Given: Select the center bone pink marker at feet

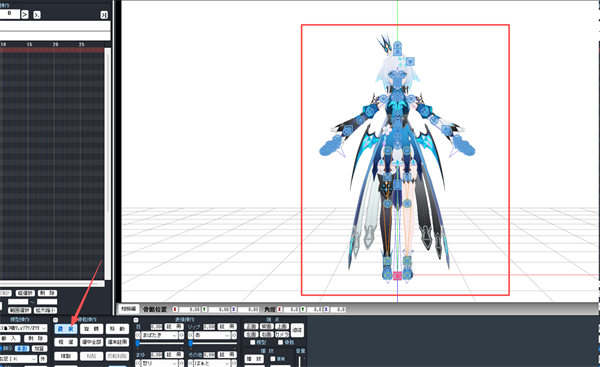Looking at the screenshot, I should click(397, 276).
